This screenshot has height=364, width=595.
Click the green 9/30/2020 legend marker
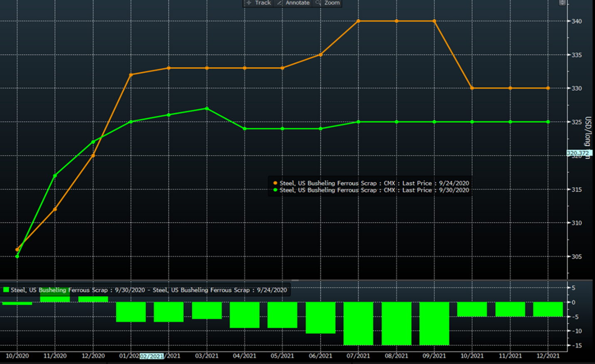pyautogui.click(x=275, y=190)
